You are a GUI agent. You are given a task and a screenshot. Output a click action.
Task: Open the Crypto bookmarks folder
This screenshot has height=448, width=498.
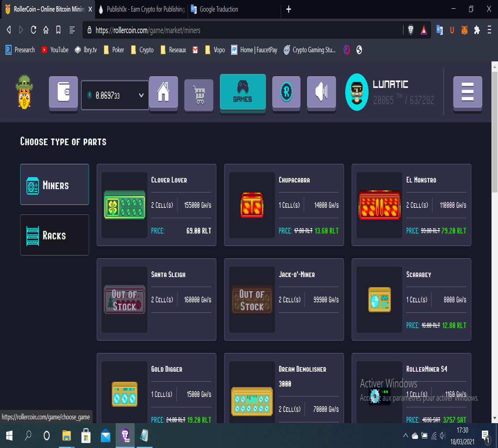[142, 50]
